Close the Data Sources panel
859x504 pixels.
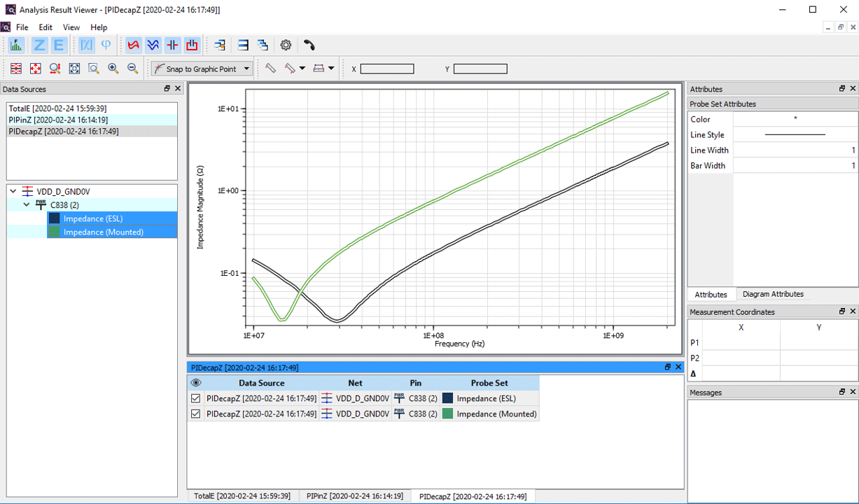178,89
